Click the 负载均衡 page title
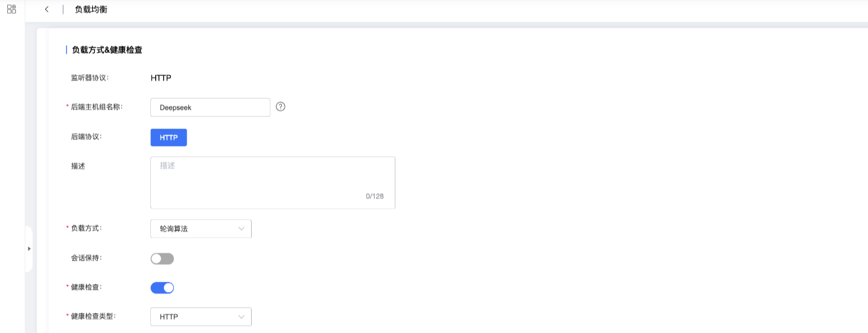The height and width of the screenshot is (333, 868). [91, 10]
